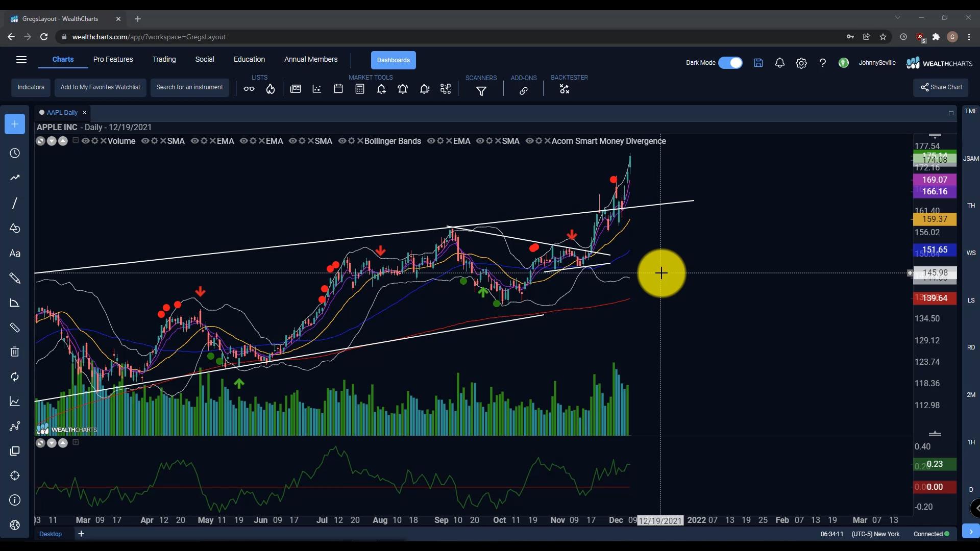Open the scan grid market tool icon
This screenshot has height=551, width=980.
[x=446, y=89]
